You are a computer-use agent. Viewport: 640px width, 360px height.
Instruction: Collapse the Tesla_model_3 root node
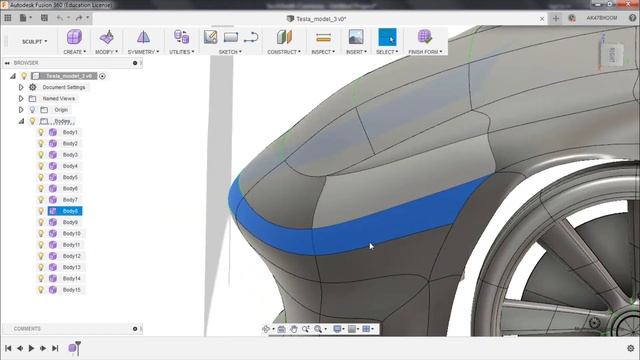pos(13,76)
